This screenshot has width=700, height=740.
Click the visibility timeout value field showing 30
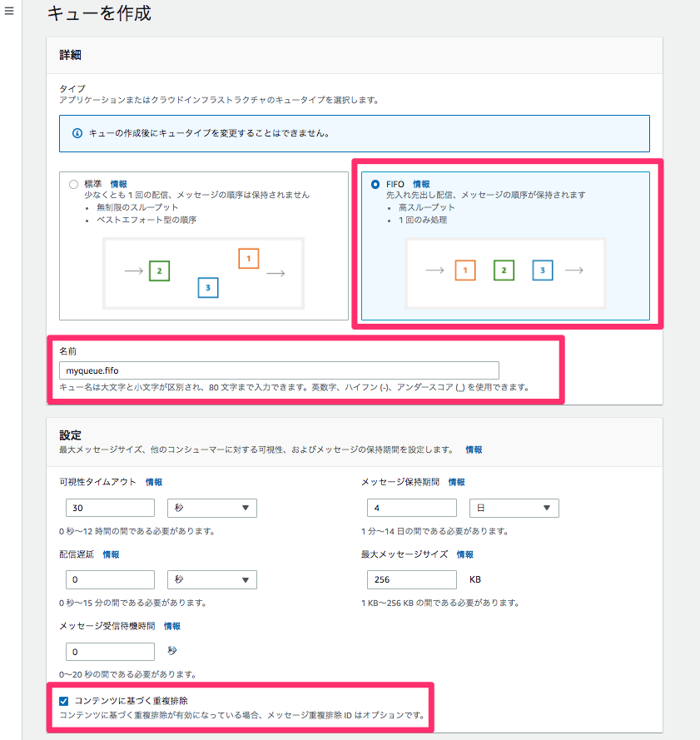[x=110, y=508]
